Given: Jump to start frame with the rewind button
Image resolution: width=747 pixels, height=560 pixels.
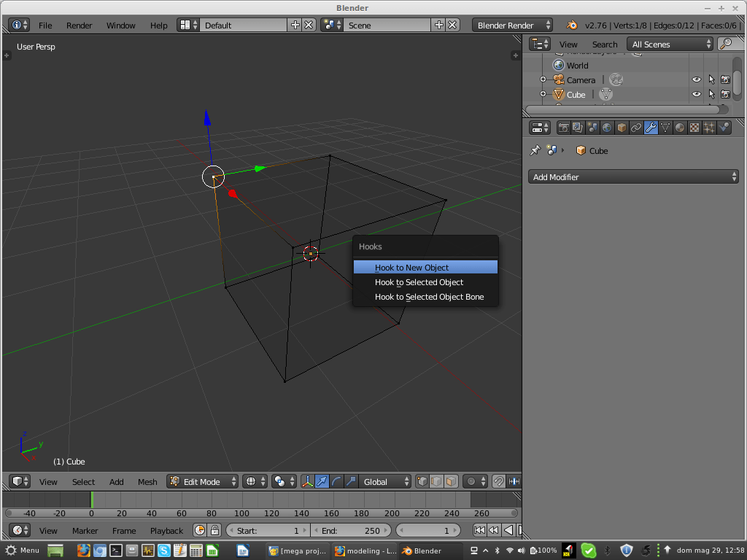Looking at the screenshot, I should click(479, 530).
